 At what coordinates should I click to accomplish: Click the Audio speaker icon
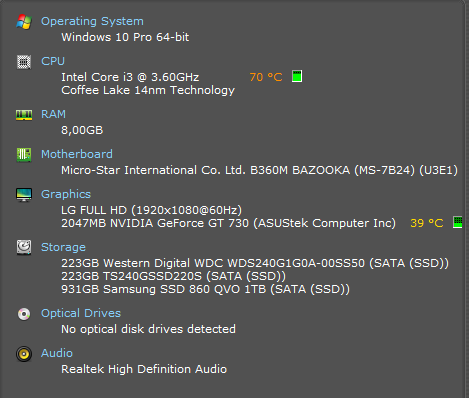pos(24,354)
